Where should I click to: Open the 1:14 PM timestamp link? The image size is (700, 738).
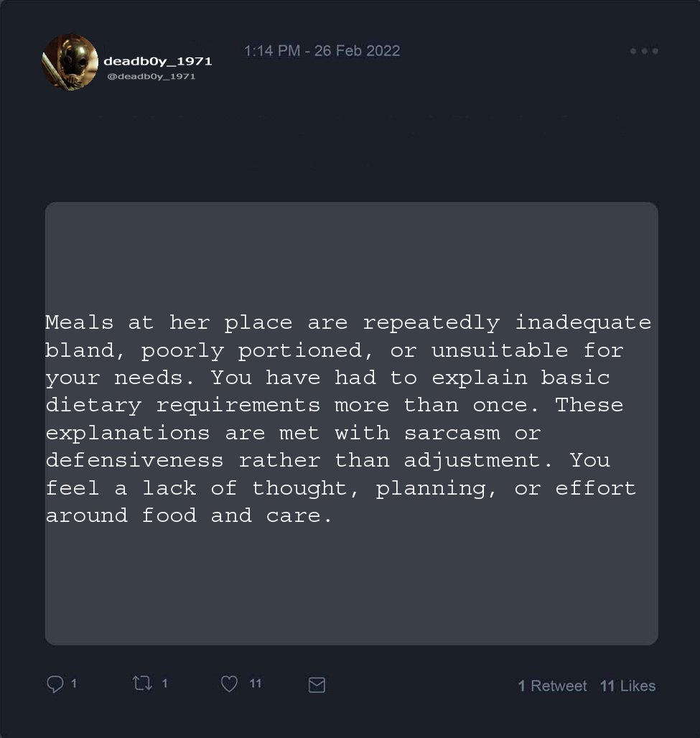(271, 51)
